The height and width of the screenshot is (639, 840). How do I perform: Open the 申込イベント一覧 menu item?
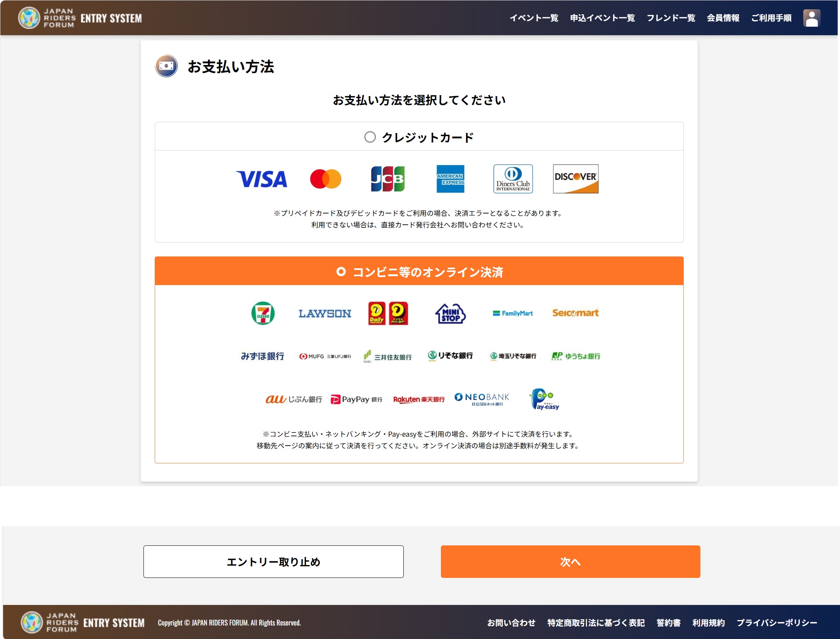(603, 18)
